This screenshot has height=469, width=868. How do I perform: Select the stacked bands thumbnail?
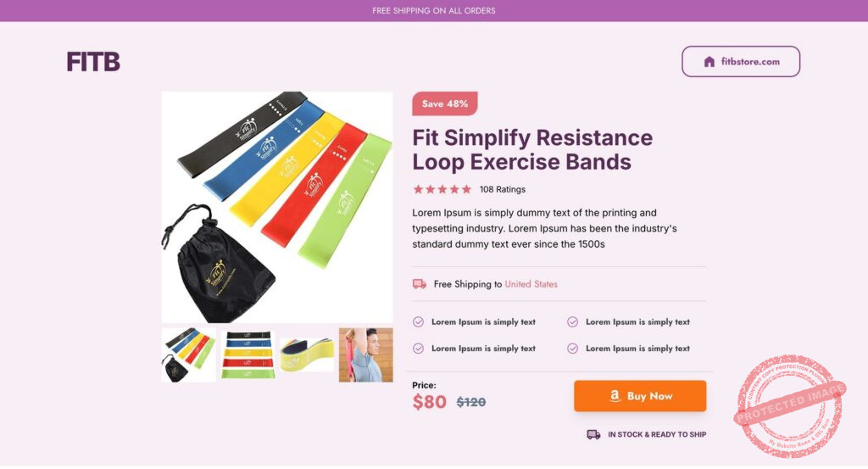coord(248,355)
